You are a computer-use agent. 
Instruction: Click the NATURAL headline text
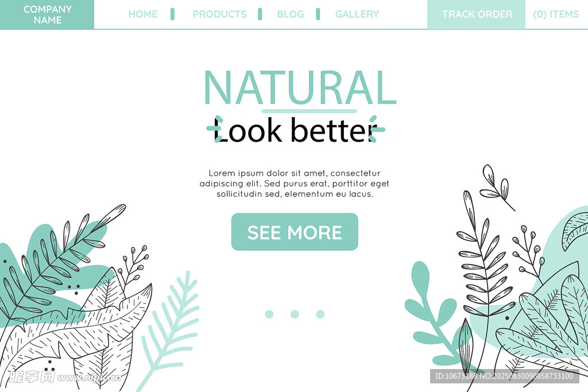tap(300, 87)
